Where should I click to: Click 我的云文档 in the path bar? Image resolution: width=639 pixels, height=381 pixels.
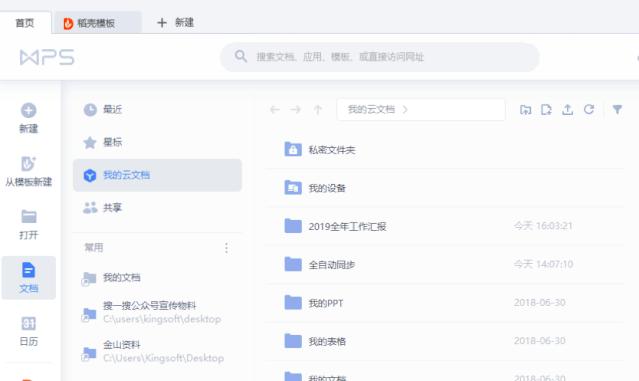371,109
